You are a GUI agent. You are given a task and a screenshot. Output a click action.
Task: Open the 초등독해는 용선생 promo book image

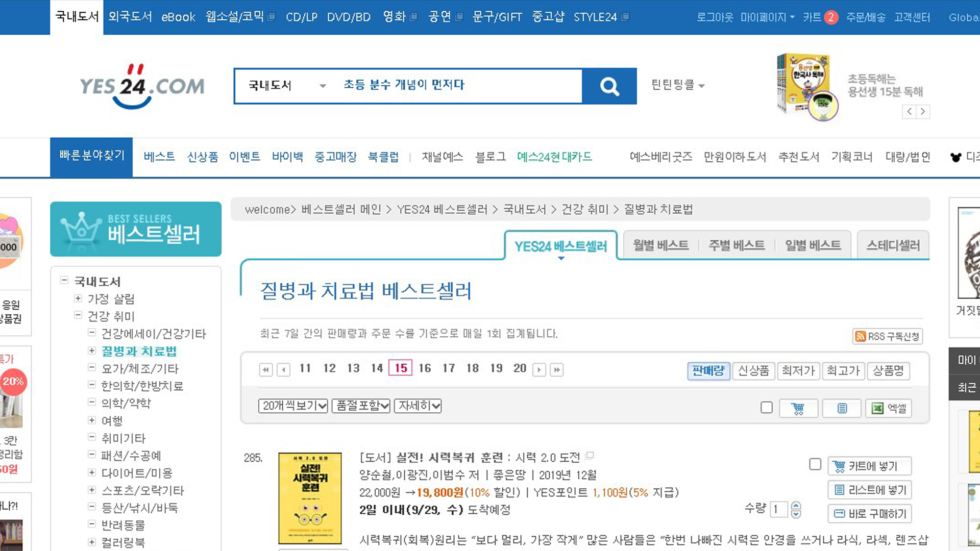pos(807,87)
